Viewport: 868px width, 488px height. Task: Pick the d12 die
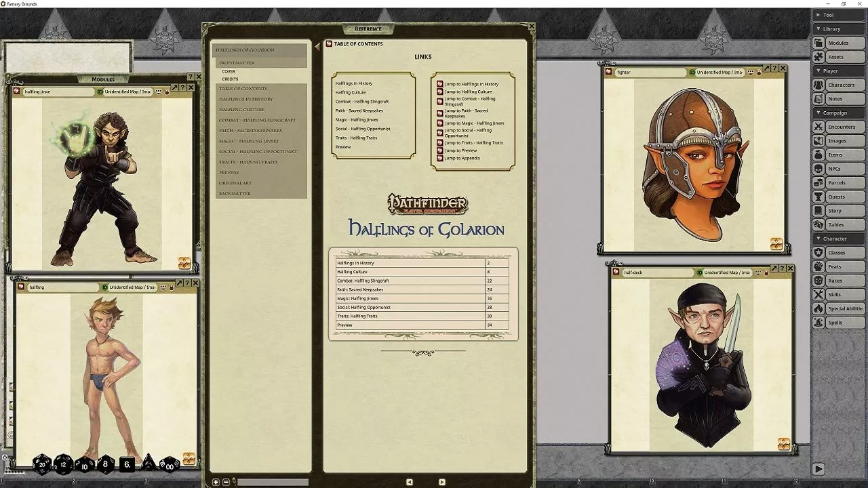[63, 464]
